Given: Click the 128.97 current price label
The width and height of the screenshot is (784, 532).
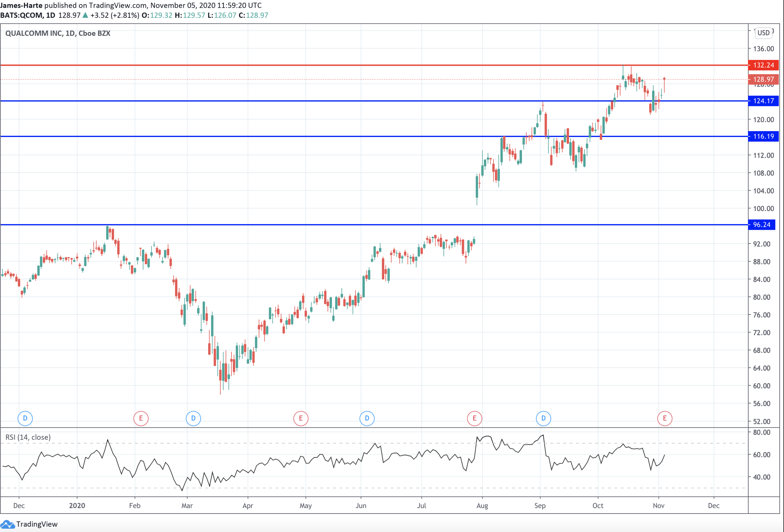Looking at the screenshot, I should click(763, 79).
